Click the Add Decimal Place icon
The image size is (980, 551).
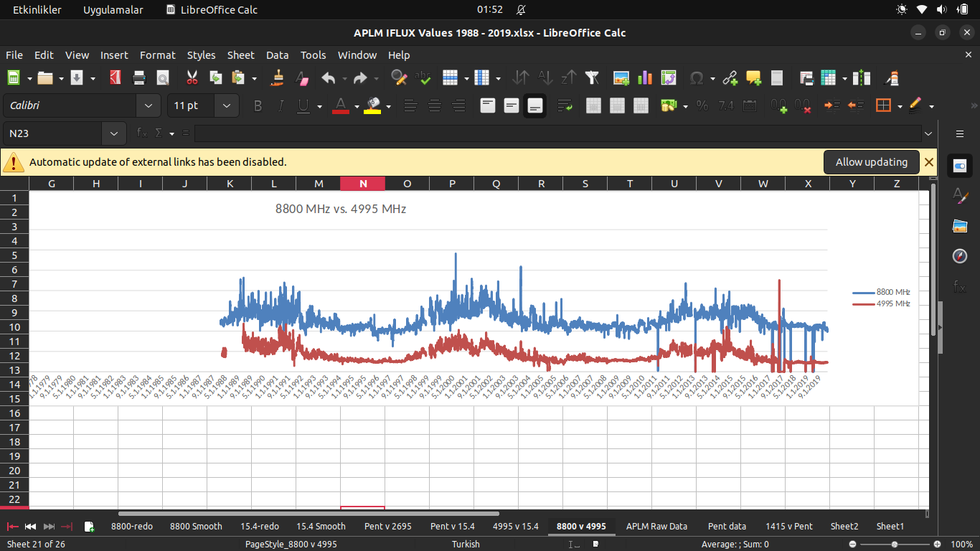coord(779,106)
